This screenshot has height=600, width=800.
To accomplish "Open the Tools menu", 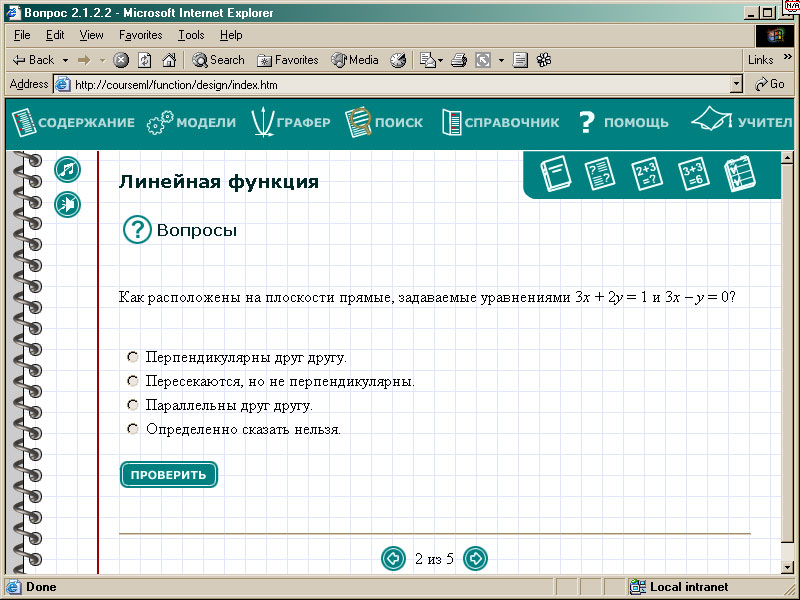I will pos(190,35).
